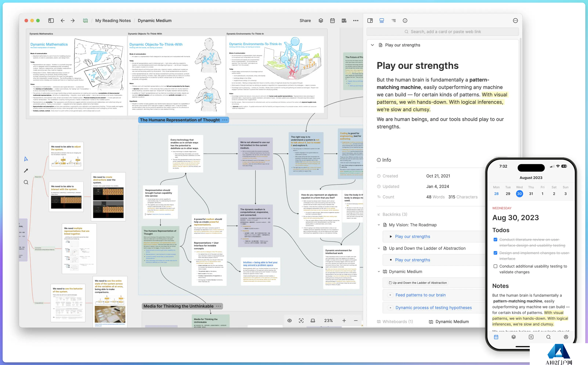The height and width of the screenshot is (365, 588).
Task: Click the Share button
Action: [x=305, y=21]
